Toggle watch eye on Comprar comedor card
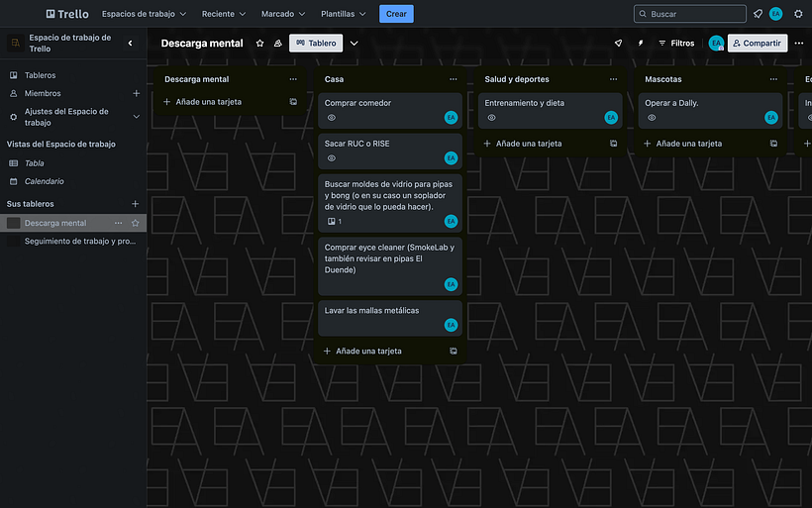Viewport: 812px width, 508px height. (x=332, y=118)
